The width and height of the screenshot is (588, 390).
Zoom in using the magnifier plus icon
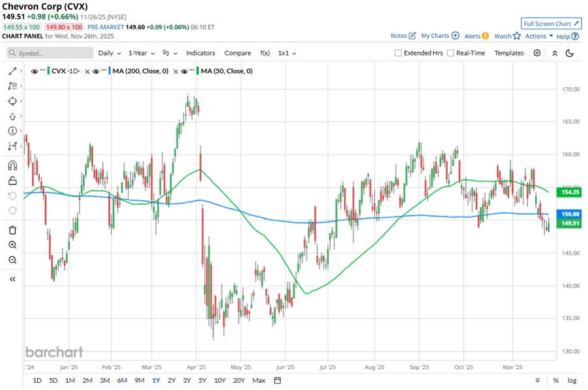(x=12, y=245)
